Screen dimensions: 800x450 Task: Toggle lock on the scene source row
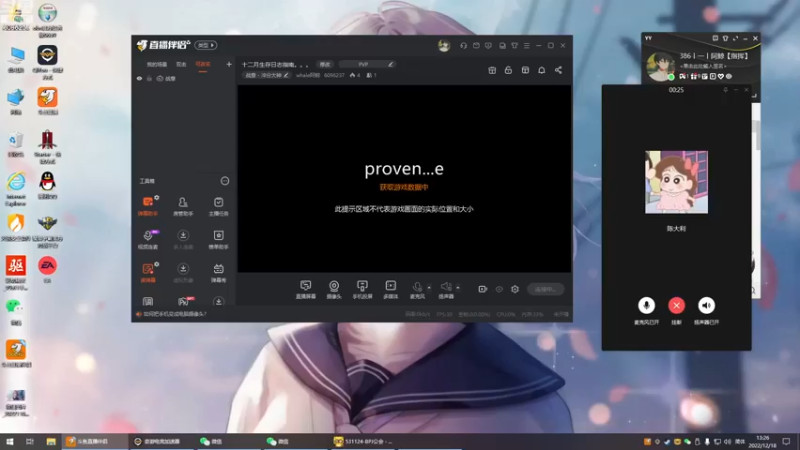pos(149,79)
